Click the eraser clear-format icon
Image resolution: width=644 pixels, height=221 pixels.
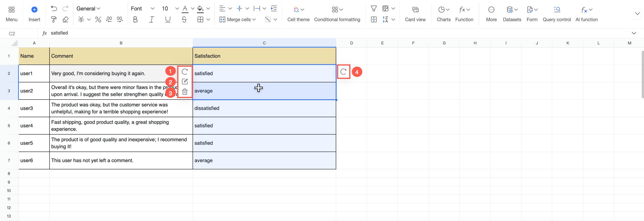(x=65, y=19)
